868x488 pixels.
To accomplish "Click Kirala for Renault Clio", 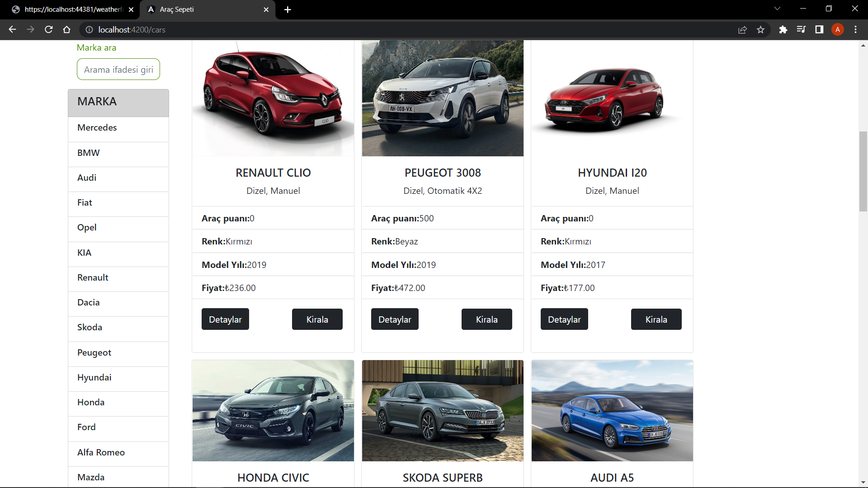I will pyautogui.click(x=317, y=319).
